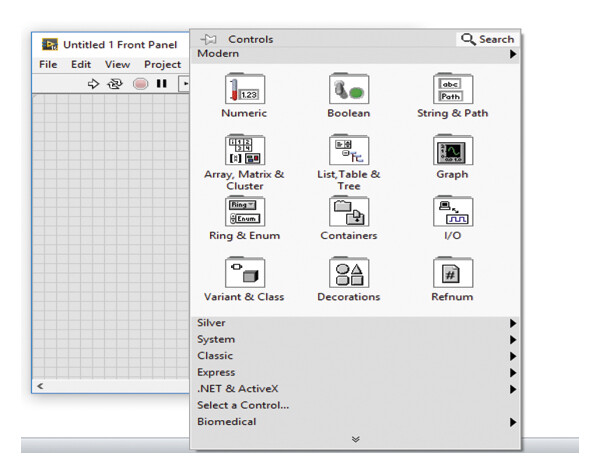600x474 pixels.
Task: Open the Ring & Enum palette
Action: pyautogui.click(x=245, y=211)
